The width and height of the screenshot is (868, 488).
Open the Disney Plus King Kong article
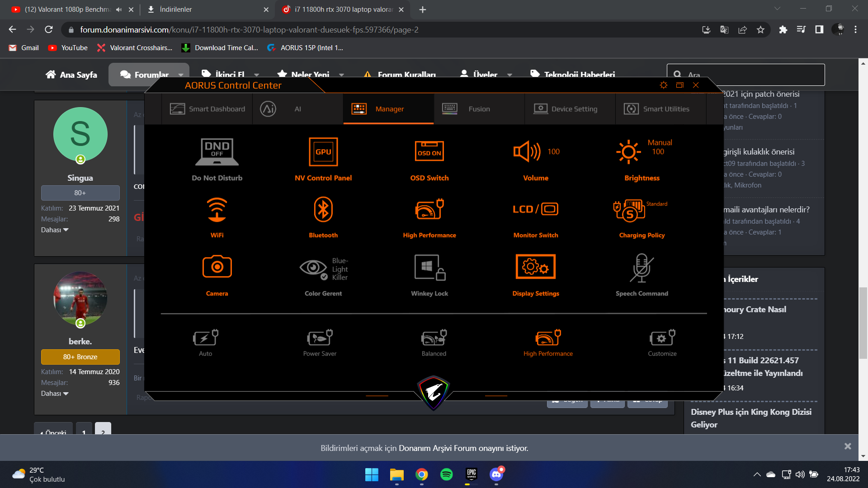[751, 418]
